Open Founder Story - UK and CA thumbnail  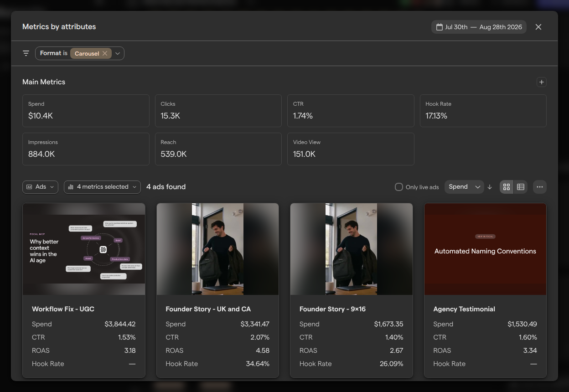pyautogui.click(x=217, y=249)
